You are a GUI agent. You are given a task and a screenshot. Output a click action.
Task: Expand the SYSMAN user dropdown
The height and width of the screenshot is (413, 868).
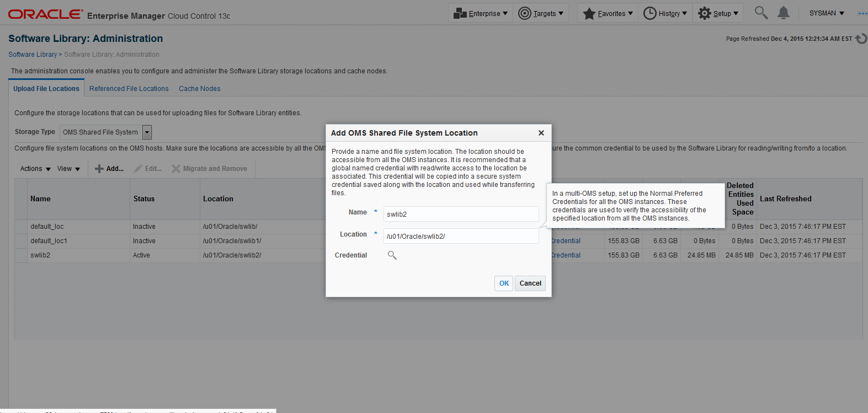pos(827,13)
